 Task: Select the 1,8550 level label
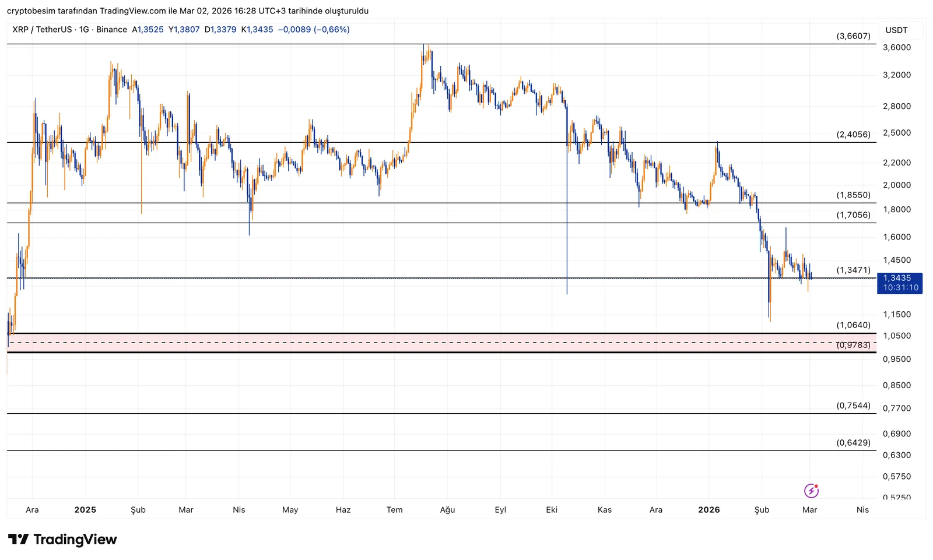point(853,195)
